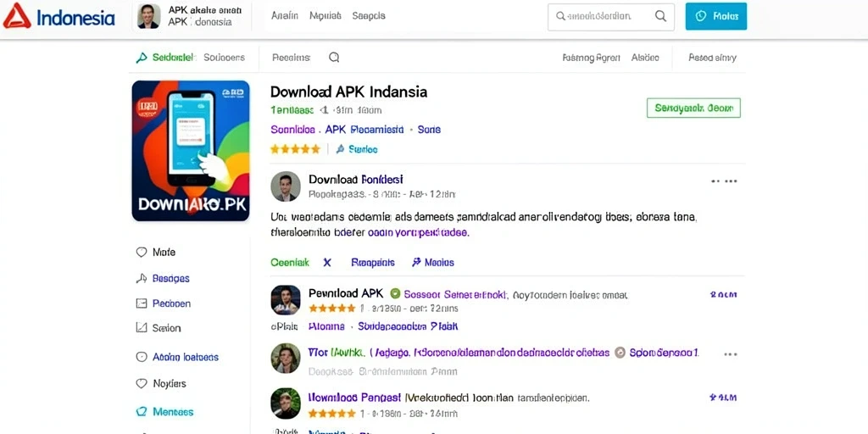Image resolution: width=868 pixels, height=434 pixels.
Task: Select the Seidaciel tab
Action: click(x=165, y=57)
